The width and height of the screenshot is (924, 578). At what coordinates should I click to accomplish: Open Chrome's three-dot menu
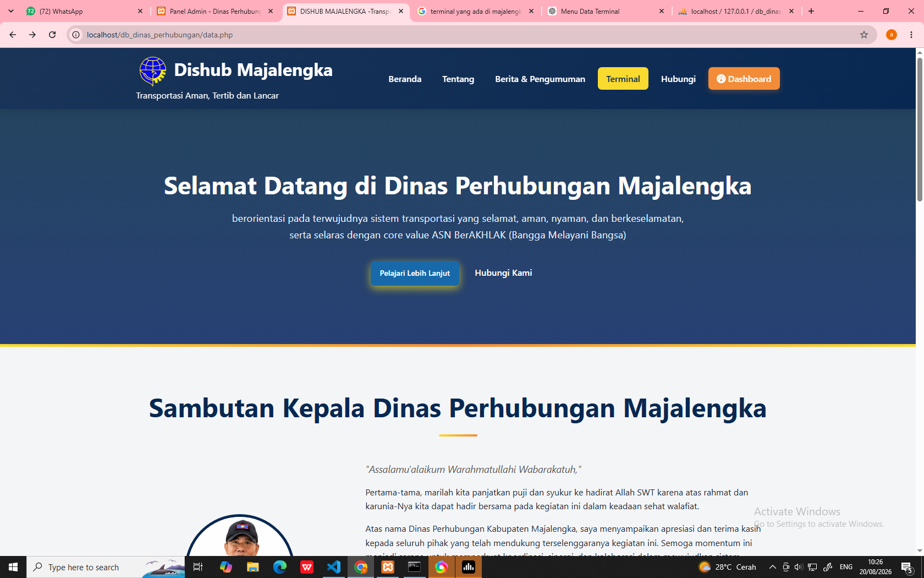[x=911, y=35]
